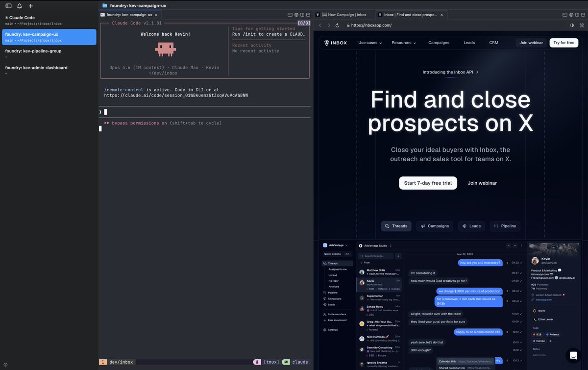Image resolution: width=588 pixels, height=370 pixels.
Task: Click the browser URL address field
Action: [456, 25]
